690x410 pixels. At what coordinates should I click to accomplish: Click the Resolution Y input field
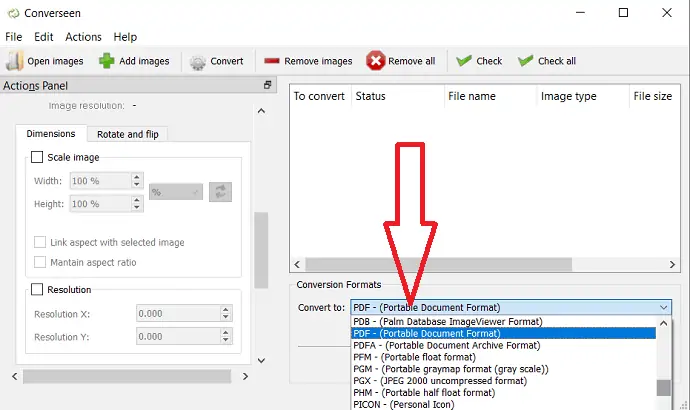tap(178, 337)
